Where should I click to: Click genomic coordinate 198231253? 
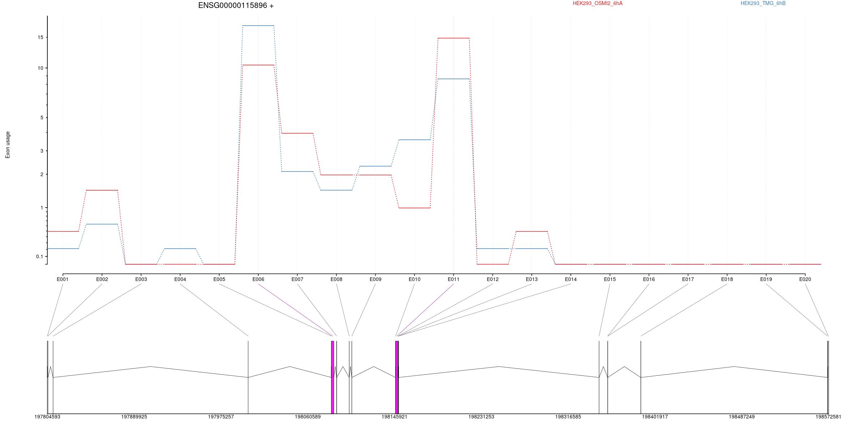pos(481,417)
